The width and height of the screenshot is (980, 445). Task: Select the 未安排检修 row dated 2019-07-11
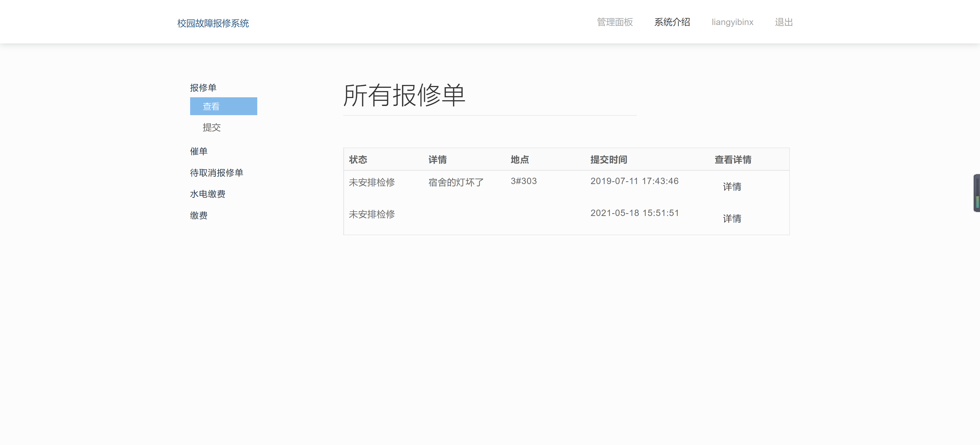[372, 182]
